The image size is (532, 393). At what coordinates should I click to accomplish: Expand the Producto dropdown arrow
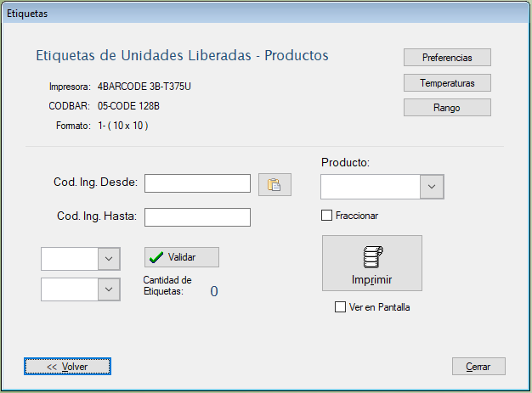432,187
